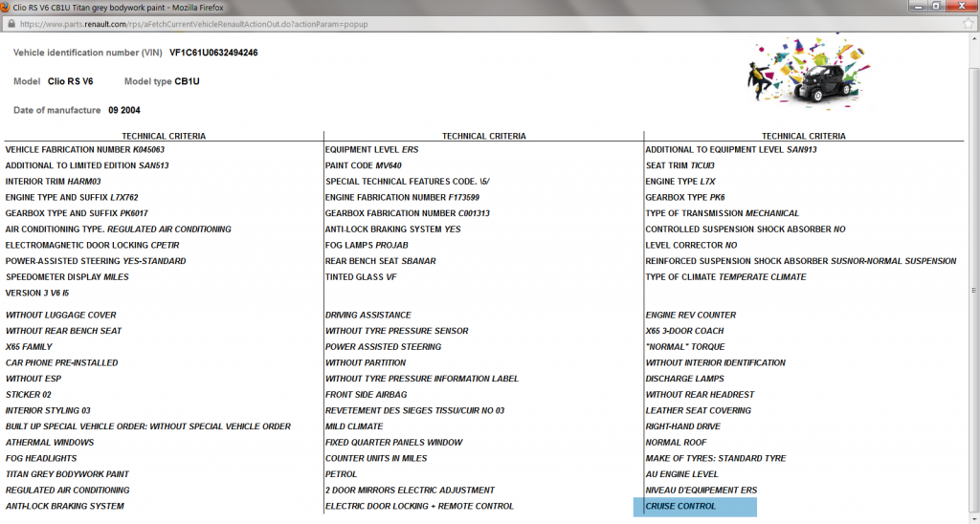Click LEVEL CORRECTOR NO

691,246
